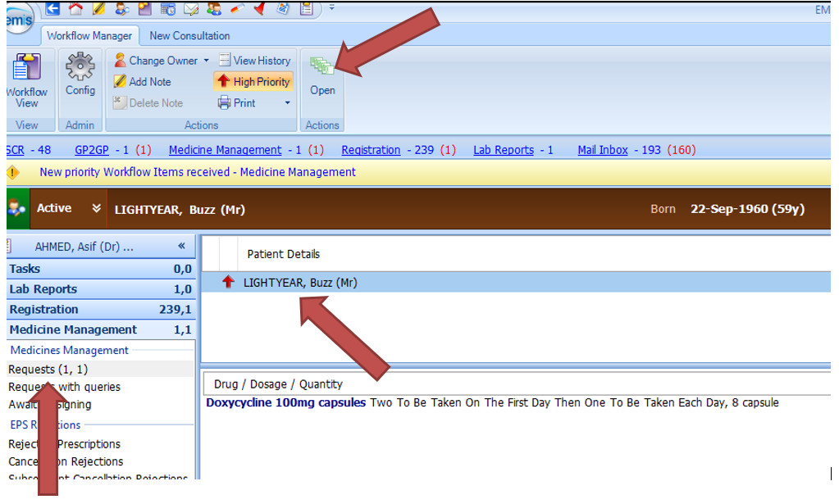The width and height of the screenshot is (839, 504).
Task: Click Add Note in the Actions group
Action: click(143, 82)
